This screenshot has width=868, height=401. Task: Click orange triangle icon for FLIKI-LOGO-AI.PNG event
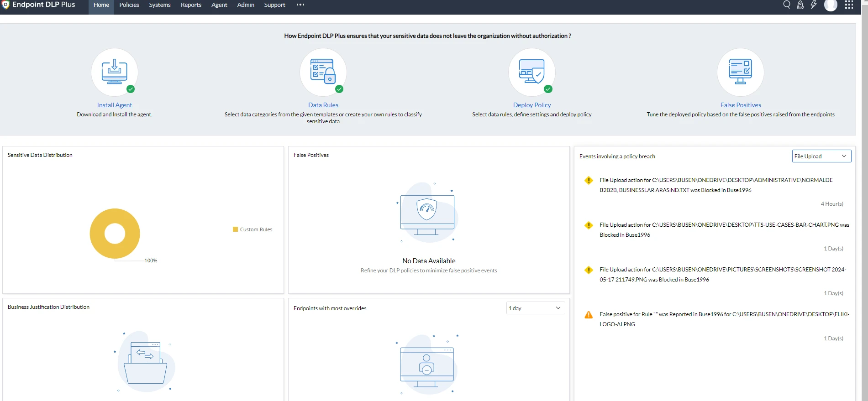click(589, 315)
